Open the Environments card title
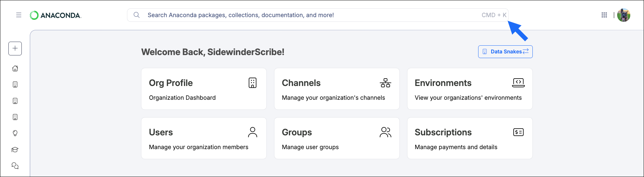The image size is (644, 177). [443, 83]
